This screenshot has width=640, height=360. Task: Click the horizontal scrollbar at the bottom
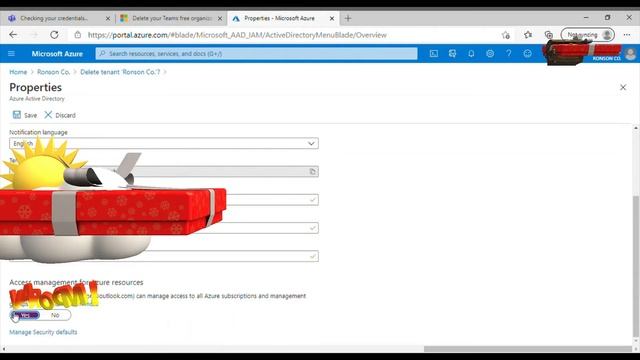pos(528,349)
